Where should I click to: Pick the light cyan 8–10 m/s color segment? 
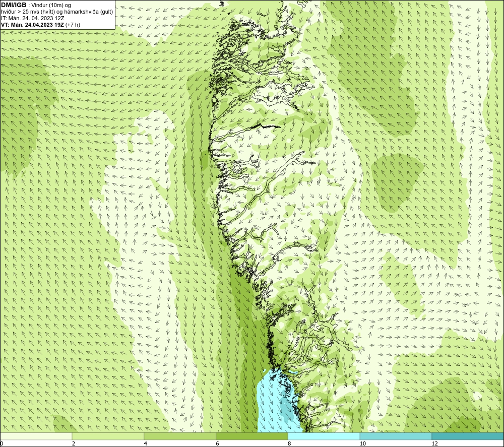324,436
